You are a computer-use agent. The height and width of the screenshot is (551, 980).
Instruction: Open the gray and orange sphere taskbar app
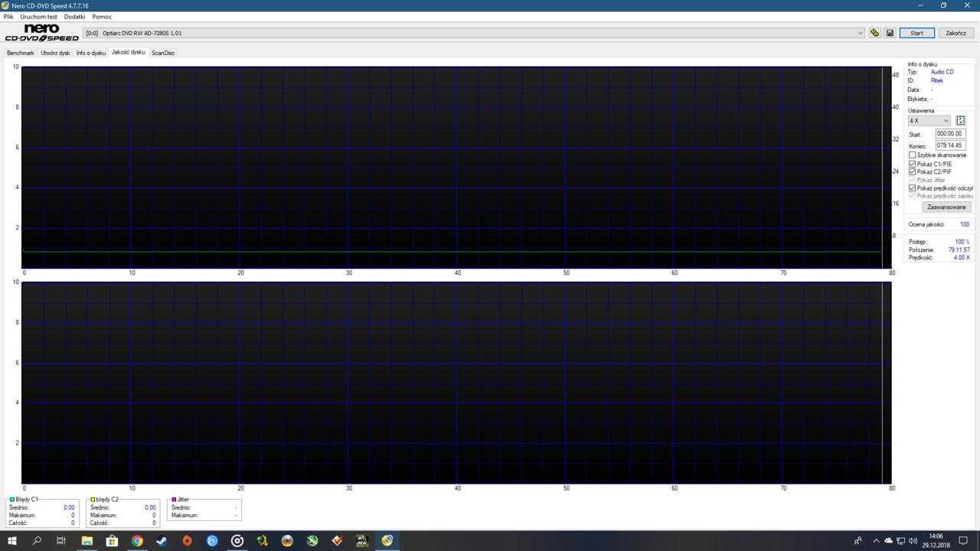[x=287, y=540]
